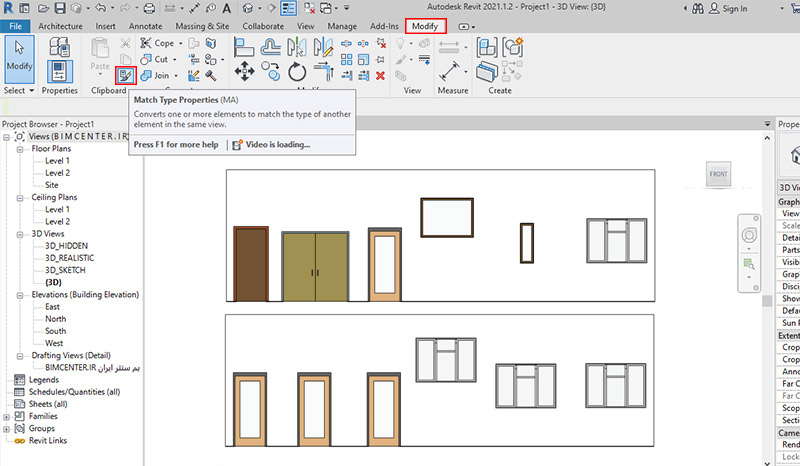Activate the Copy element tool beside Move
Image resolution: width=800 pixels, height=466 pixels.
pyautogui.click(x=270, y=71)
